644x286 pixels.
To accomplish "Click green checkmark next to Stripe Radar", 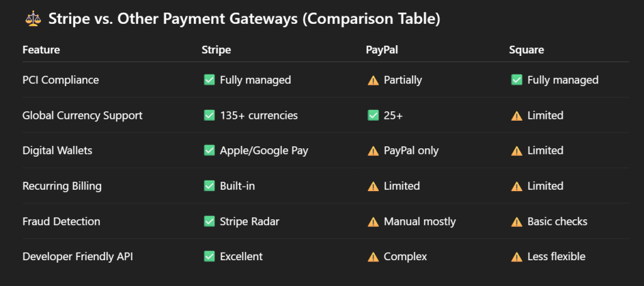I will pos(209,222).
